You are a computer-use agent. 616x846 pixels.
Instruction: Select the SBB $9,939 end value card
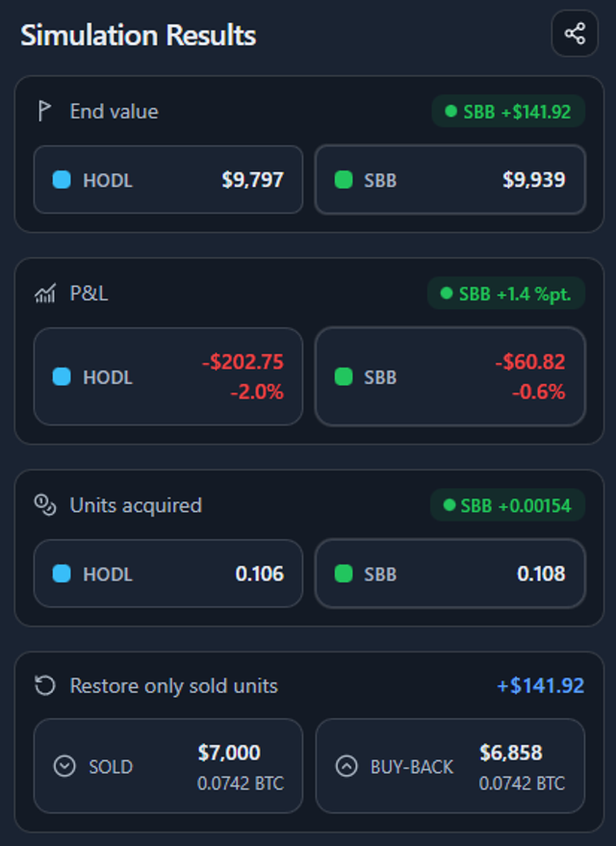point(449,179)
